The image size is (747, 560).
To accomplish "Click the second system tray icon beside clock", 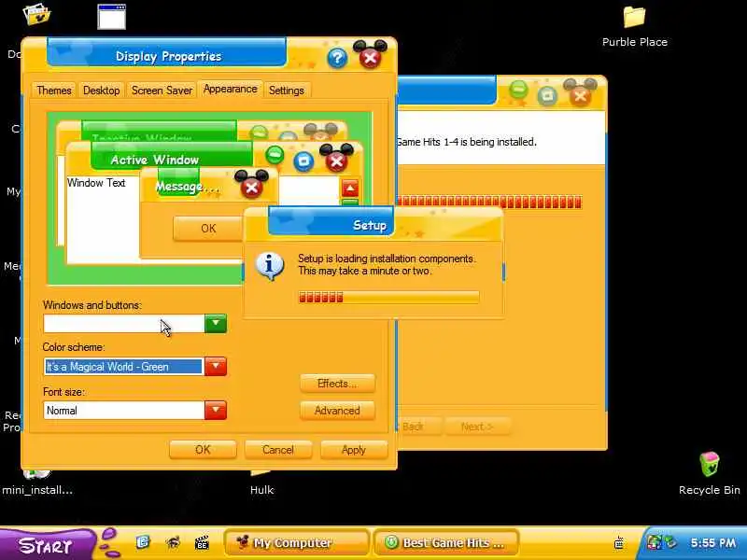I will click(671, 542).
